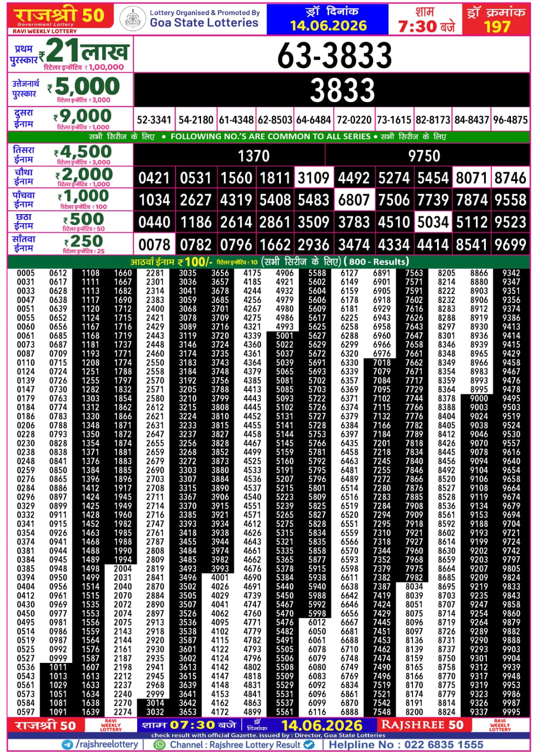Click second prize number 73-1615

394,120
